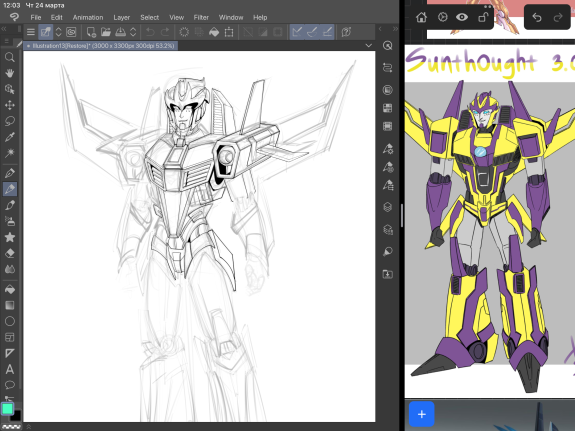Select the Brush tool

(x=10, y=205)
